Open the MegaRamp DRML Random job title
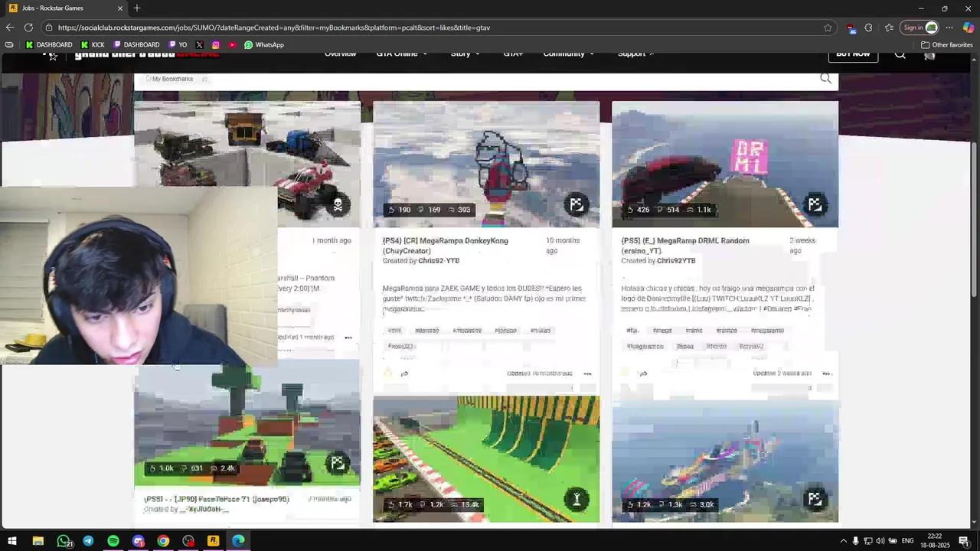980x551 pixels. (x=685, y=246)
